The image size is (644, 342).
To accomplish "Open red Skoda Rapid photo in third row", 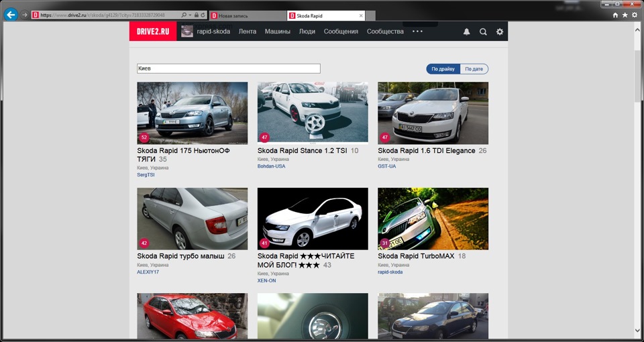I will tap(193, 316).
